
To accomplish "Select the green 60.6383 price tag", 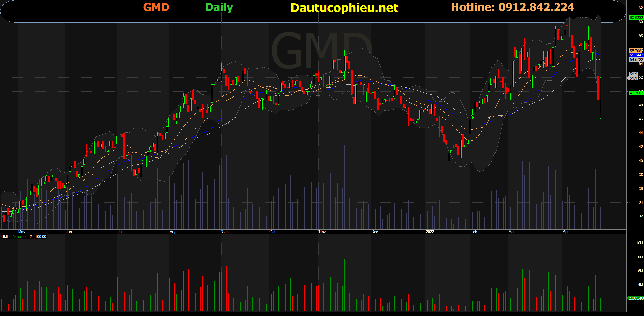I will 636,18.
